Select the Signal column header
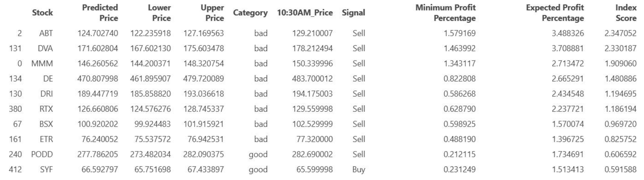644x180 pixels. [353, 12]
